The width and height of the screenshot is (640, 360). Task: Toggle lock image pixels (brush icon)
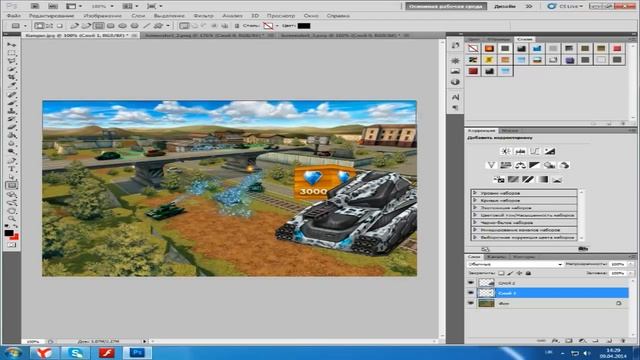[x=510, y=273]
